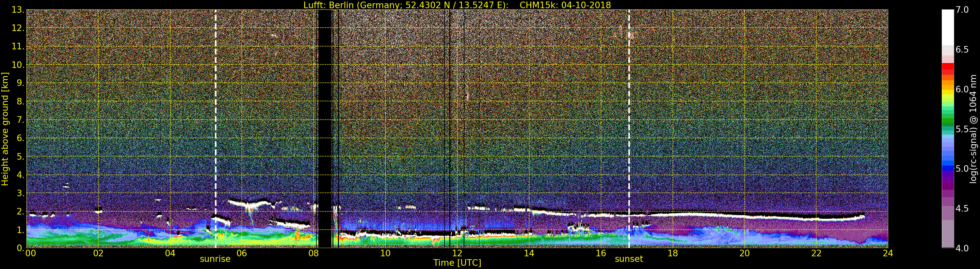The height and width of the screenshot is (269, 980).
Task: Click the x-axis tick label '14'
Action: click(x=529, y=253)
